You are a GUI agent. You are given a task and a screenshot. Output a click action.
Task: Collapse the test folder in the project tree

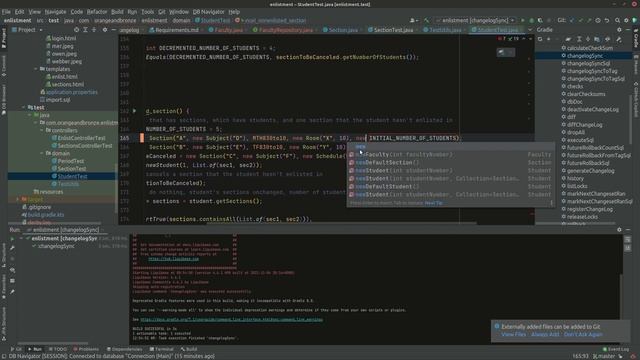point(23,107)
